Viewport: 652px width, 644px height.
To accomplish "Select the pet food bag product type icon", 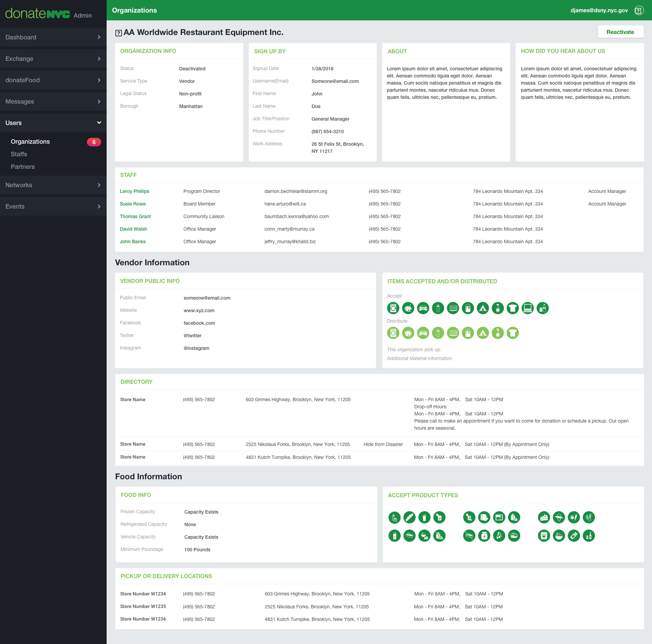I will click(544, 536).
